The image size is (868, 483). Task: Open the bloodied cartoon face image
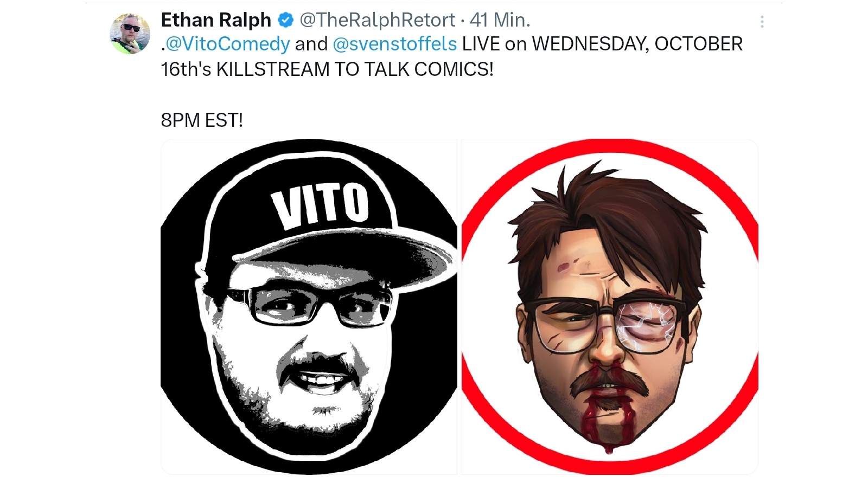610,307
